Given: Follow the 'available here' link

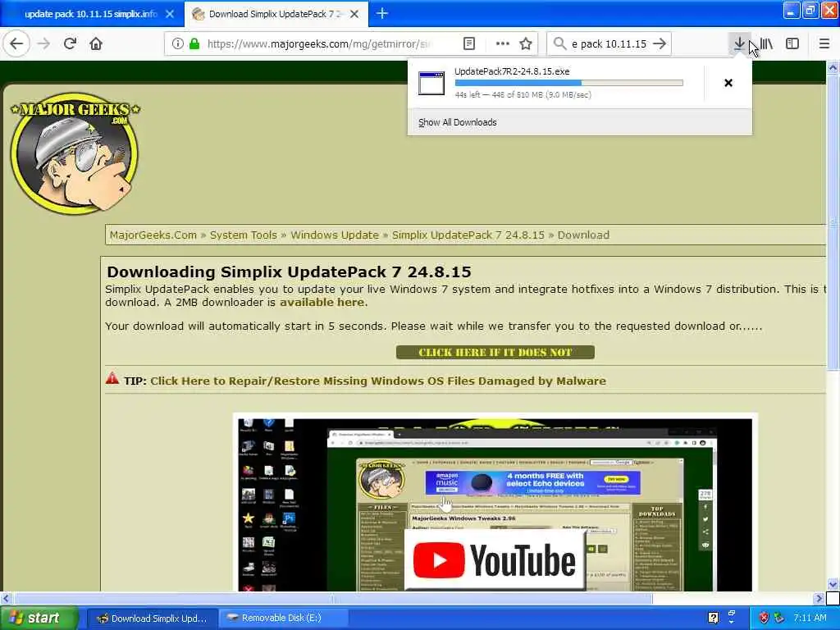Looking at the screenshot, I should [322, 302].
